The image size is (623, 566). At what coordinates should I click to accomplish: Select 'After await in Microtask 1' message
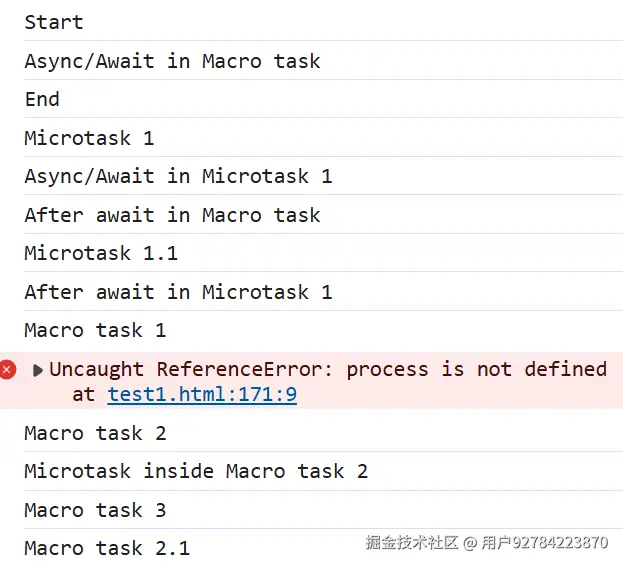178,292
